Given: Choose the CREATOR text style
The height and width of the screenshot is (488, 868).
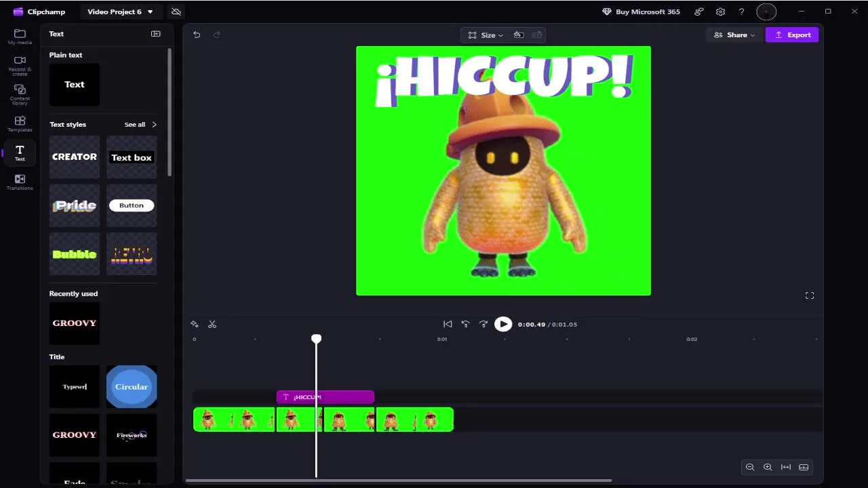Looking at the screenshot, I should click(75, 157).
